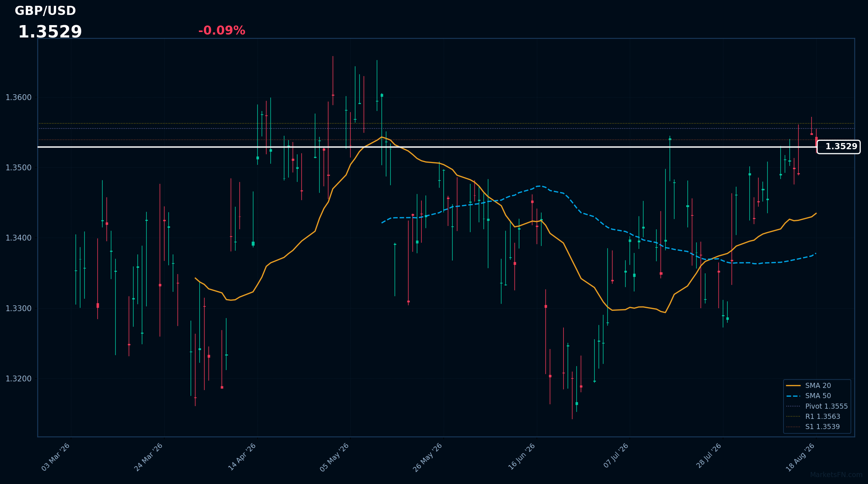Click the 18 Aug '26 date label

point(800,457)
